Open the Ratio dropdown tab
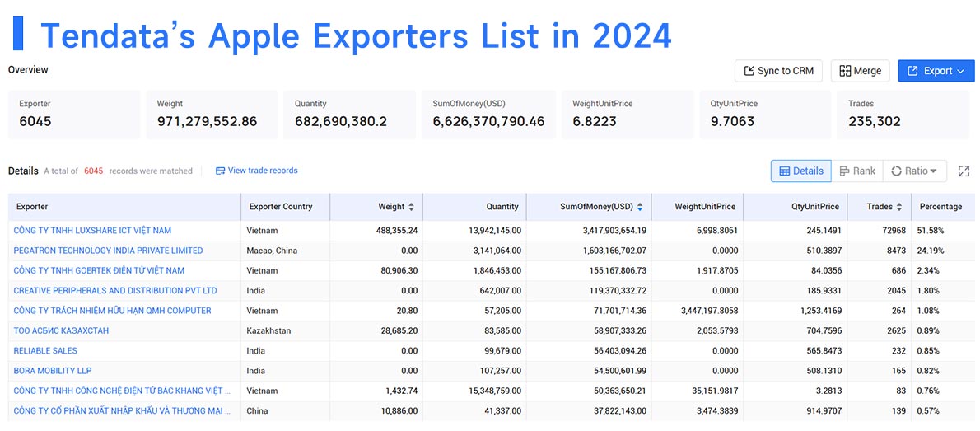Image resolution: width=980 pixels, height=431 pixels. (x=914, y=171)
